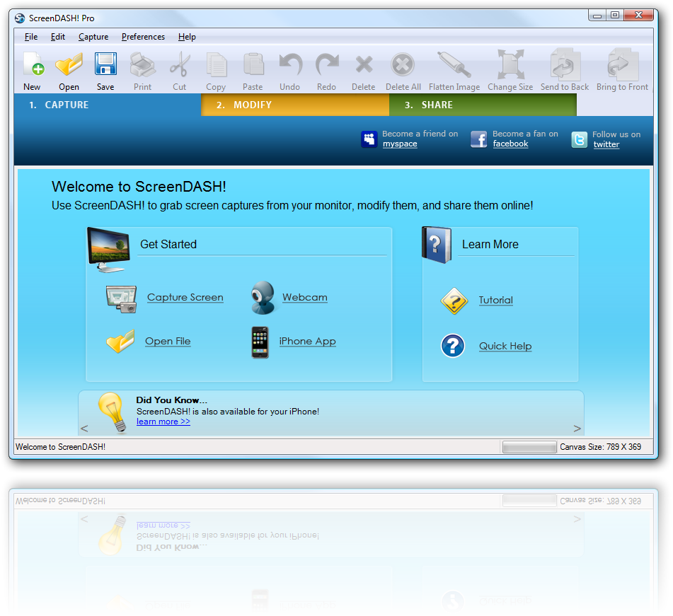
Task: Open the Tutorial link
Action: click(x=496, y=301)
